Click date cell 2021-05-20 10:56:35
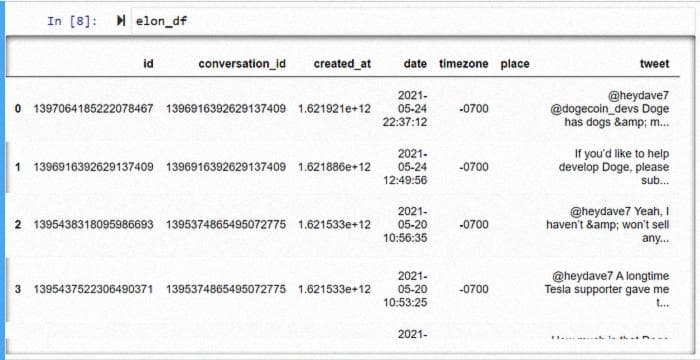Image resolution: width=700 pixels, height=360 pixels. click(405, 225)
